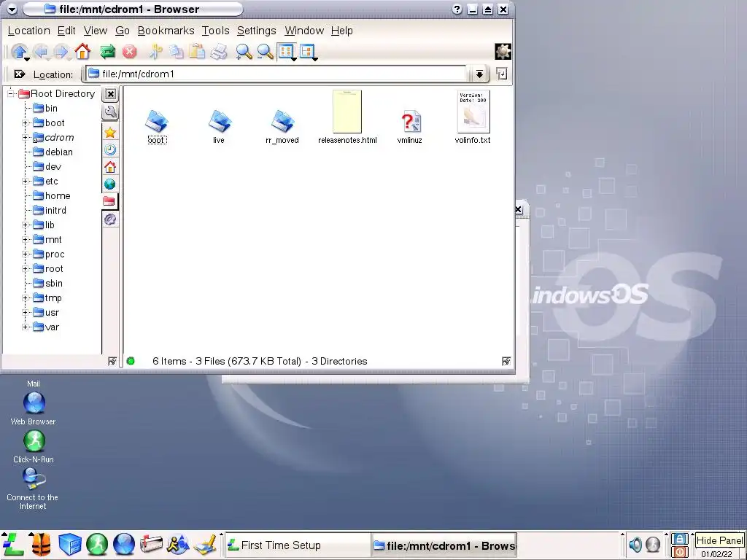This screenshot has width=747, height=560.
Task: Switch sidebar to Root Directory red folder tab
Action: (x=109, y=201)
